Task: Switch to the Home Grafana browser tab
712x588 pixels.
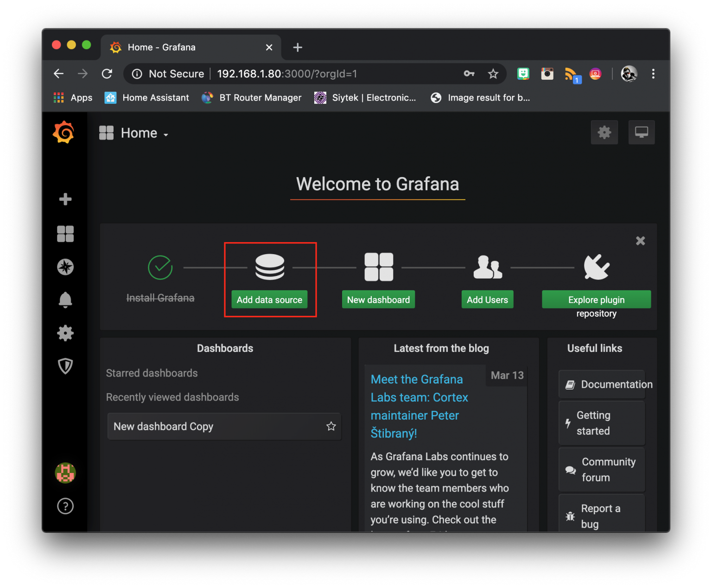Action: tap(161, 47)
